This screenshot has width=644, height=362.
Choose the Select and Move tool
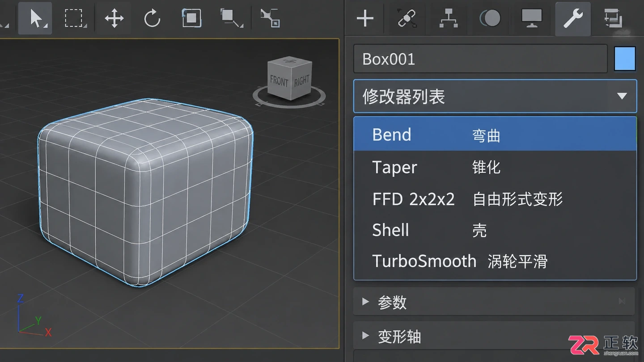coord(114,18)
